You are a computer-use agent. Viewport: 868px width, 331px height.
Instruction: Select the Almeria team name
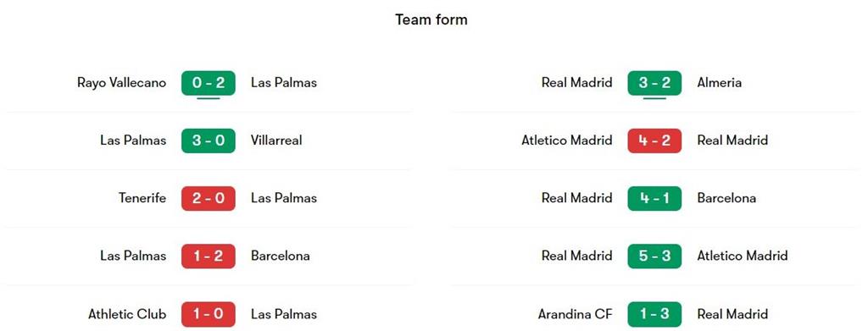pos(719,83)
